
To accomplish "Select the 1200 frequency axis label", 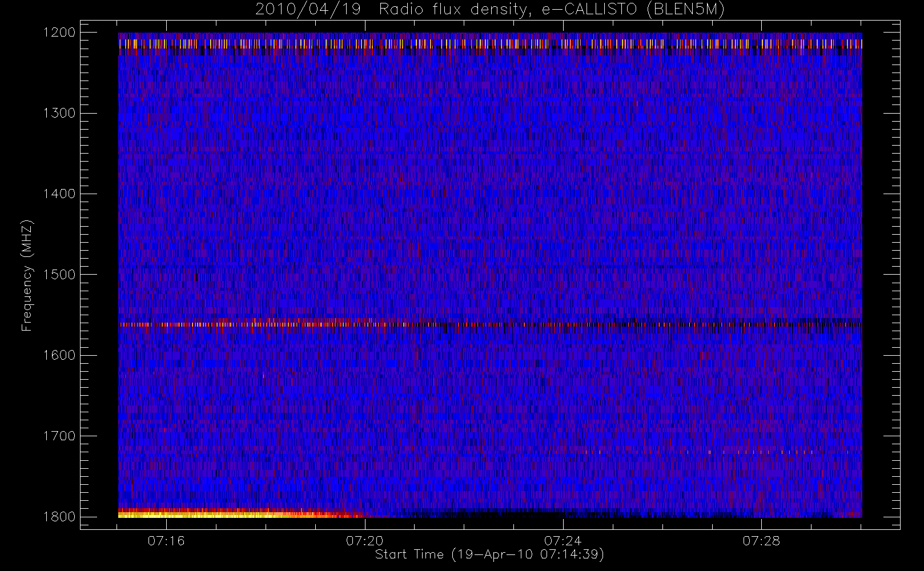I will point(59,33).
